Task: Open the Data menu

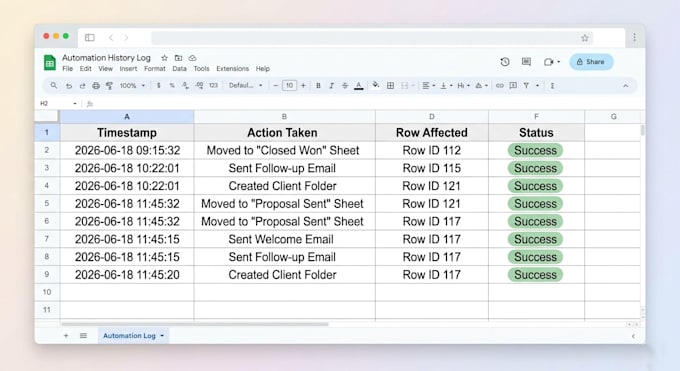Action: click(x=180, y=69)
